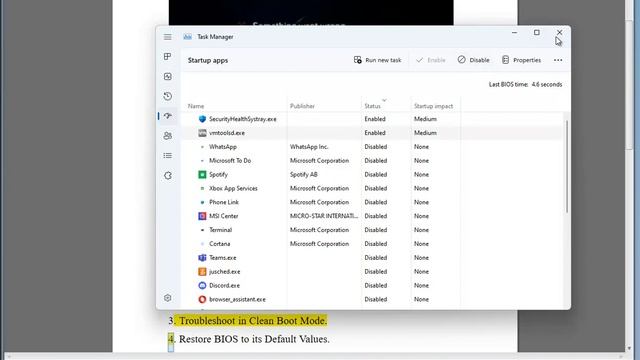Click the Enable toolbar button

click(x=431, y=60)
